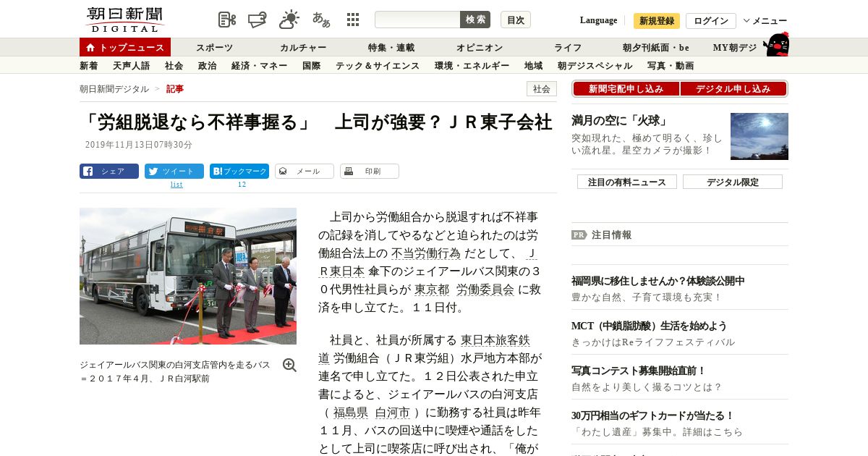This screenshot has width=868, height=456.
Task: Click 新規登録 sign-up button
Action: click(x=657, y=21)
